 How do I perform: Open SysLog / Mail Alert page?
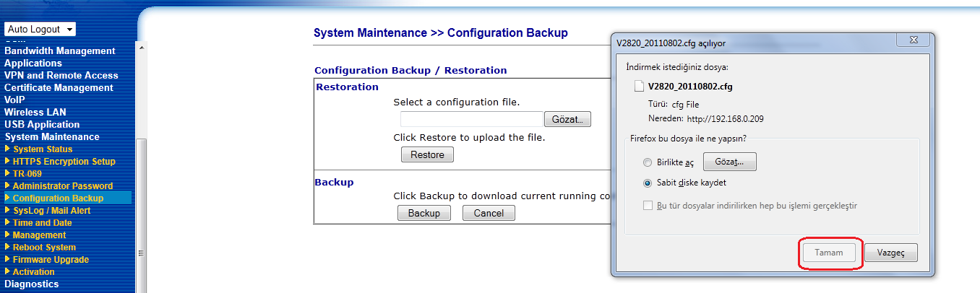click(52, 211)
